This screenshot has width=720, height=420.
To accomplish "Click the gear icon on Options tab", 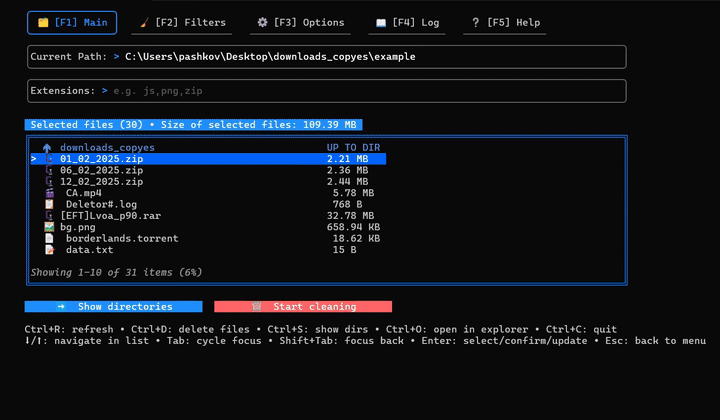I will (262, 22).
